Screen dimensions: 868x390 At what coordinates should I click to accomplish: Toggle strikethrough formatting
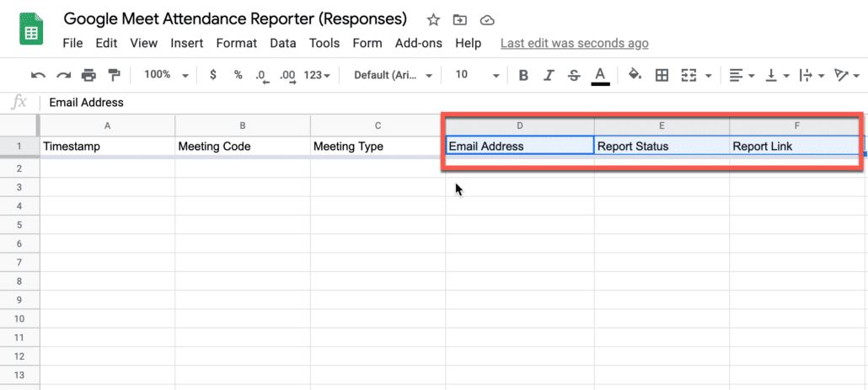[x=574, y=76]
